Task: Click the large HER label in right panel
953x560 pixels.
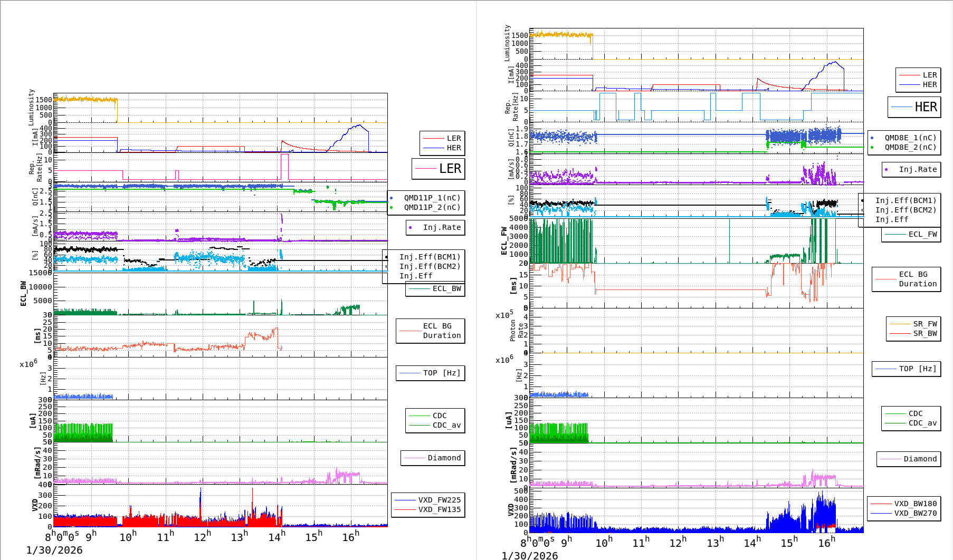Action: click(914, 107)
